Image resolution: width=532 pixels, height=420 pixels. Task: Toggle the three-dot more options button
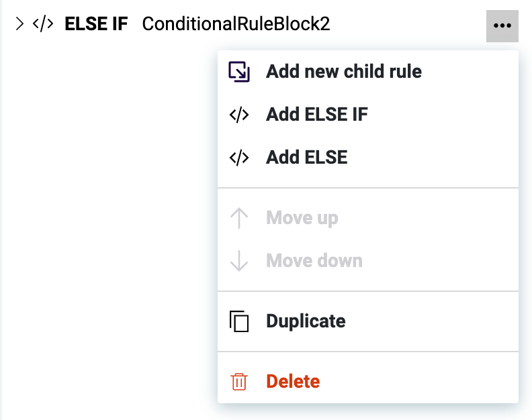[502, 25]
